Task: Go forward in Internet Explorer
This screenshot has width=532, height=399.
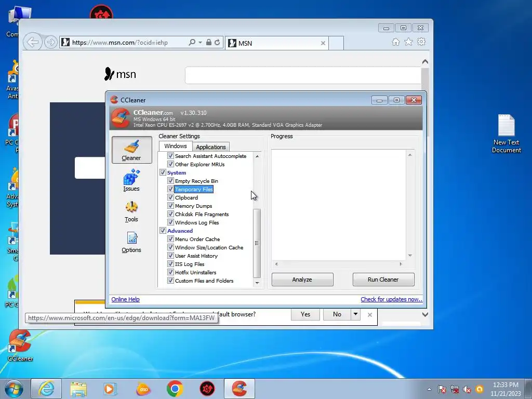Action: [50, 43]
